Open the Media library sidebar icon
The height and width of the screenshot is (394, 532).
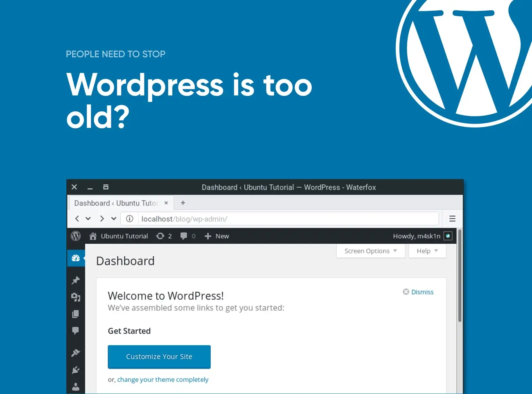click(76, 297)
